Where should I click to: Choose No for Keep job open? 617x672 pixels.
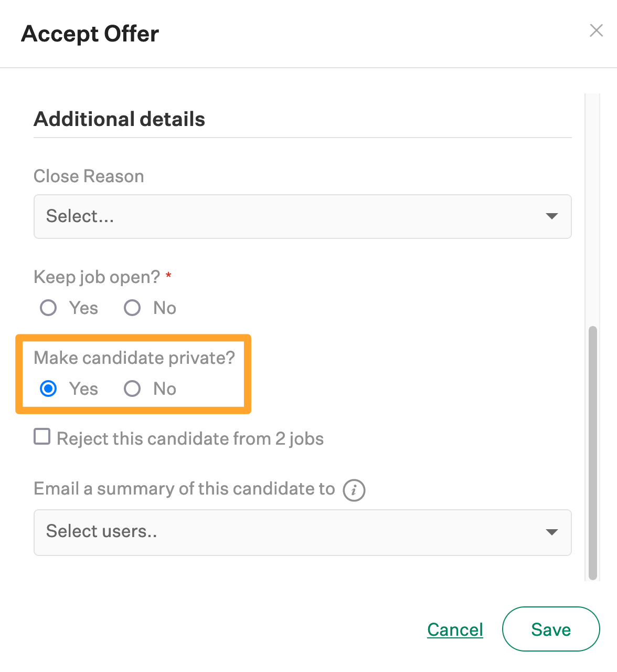[132, 308]
